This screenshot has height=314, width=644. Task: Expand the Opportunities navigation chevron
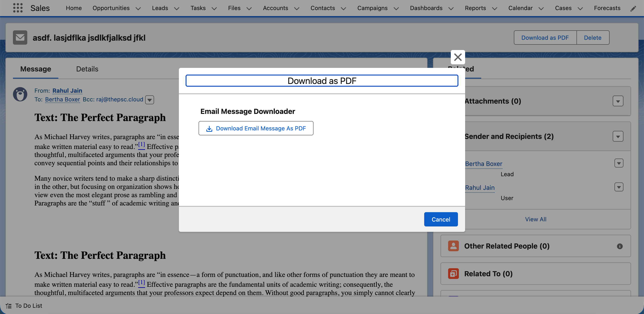click(x=138, y=8)
